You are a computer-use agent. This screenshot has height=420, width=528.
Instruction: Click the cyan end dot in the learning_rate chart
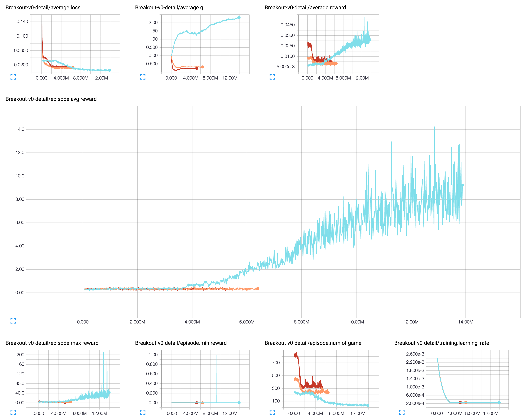point(499,402)
